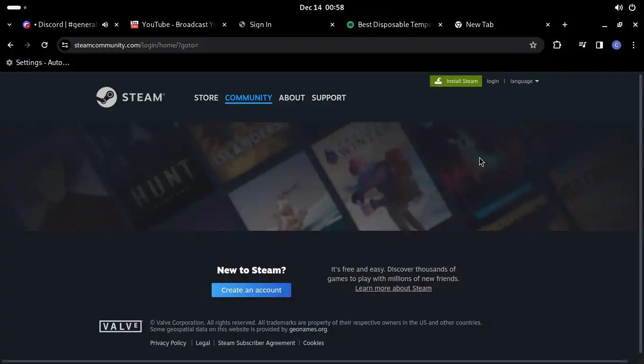
Task: Click the forward navigation arrow
Action: point(27,45)
